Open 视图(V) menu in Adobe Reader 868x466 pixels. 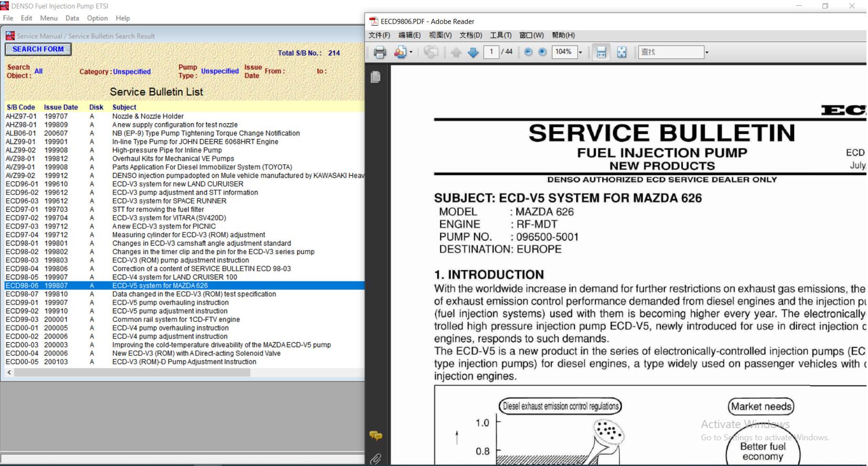440,35
